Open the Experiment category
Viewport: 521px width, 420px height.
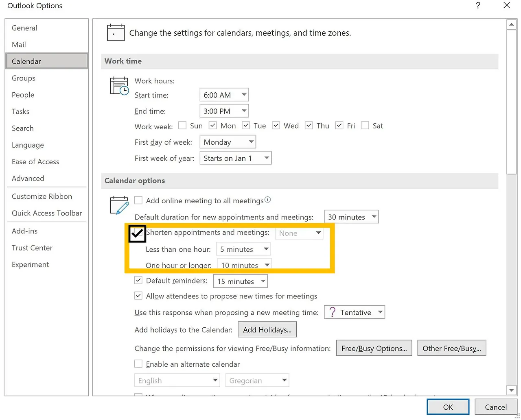click(47, 264)
